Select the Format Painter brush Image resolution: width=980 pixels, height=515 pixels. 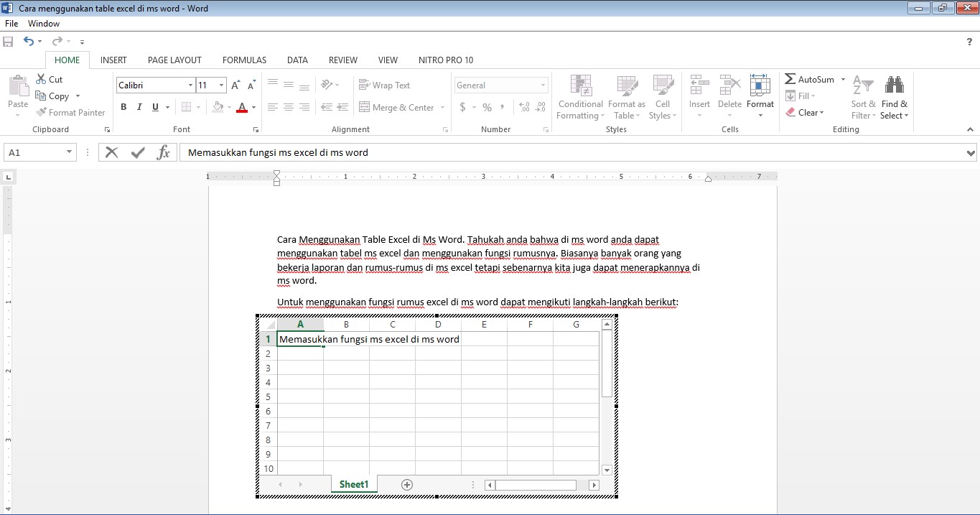41,112
